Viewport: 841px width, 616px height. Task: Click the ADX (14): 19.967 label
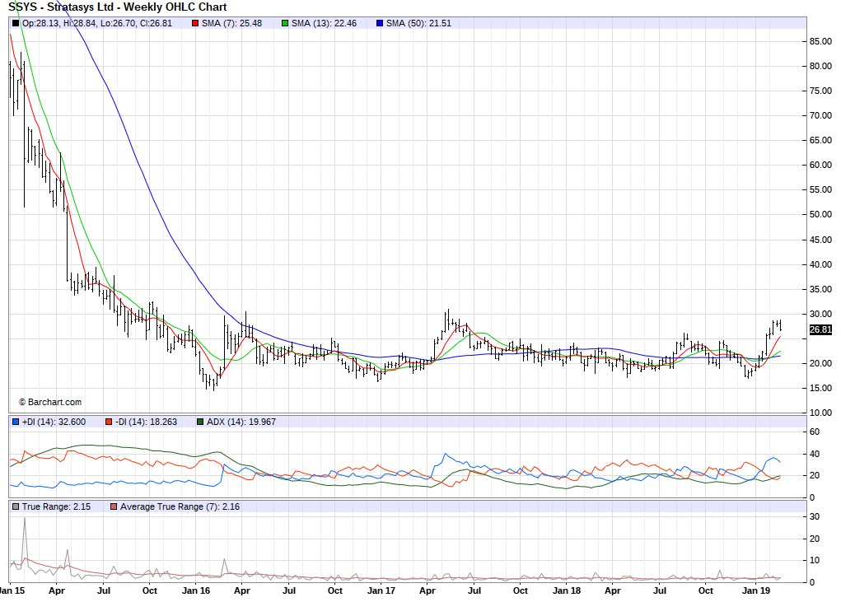coord(241,422)
